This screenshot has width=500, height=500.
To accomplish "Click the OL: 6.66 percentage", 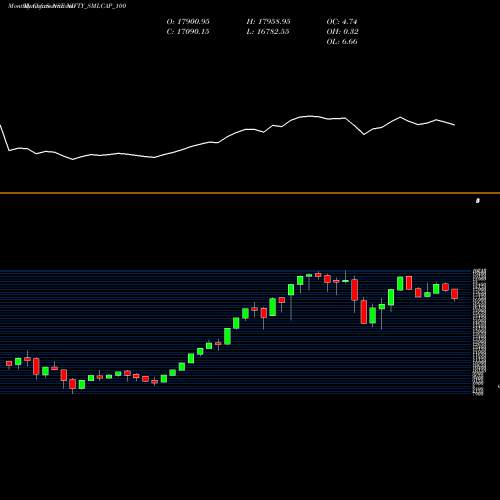I will click(342, 42).
